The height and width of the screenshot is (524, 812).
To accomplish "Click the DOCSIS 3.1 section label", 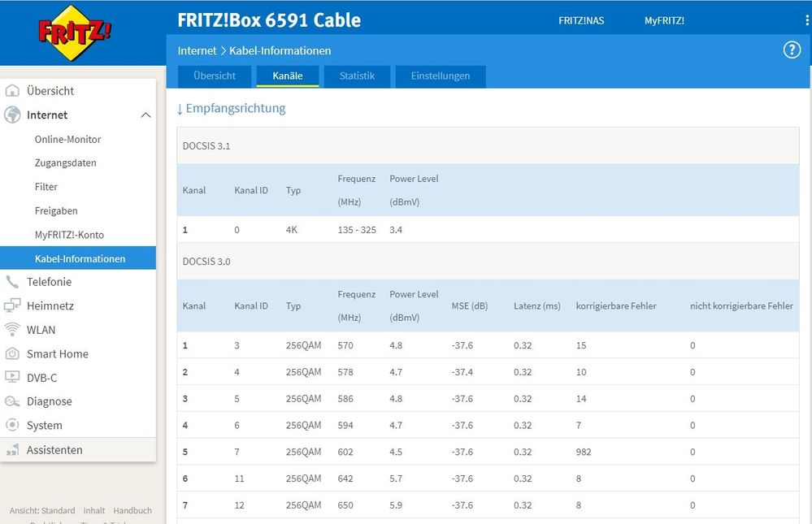I will 206,146.
